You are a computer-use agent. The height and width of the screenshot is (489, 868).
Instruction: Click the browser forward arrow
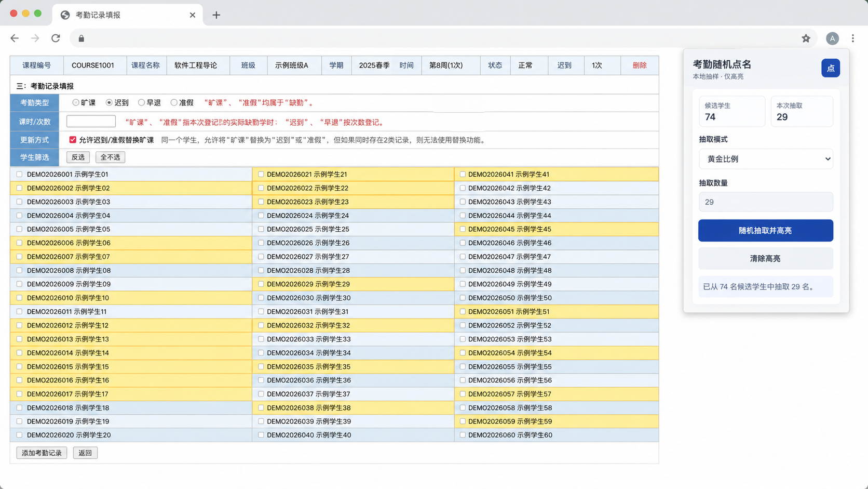[x=35, y=38]
